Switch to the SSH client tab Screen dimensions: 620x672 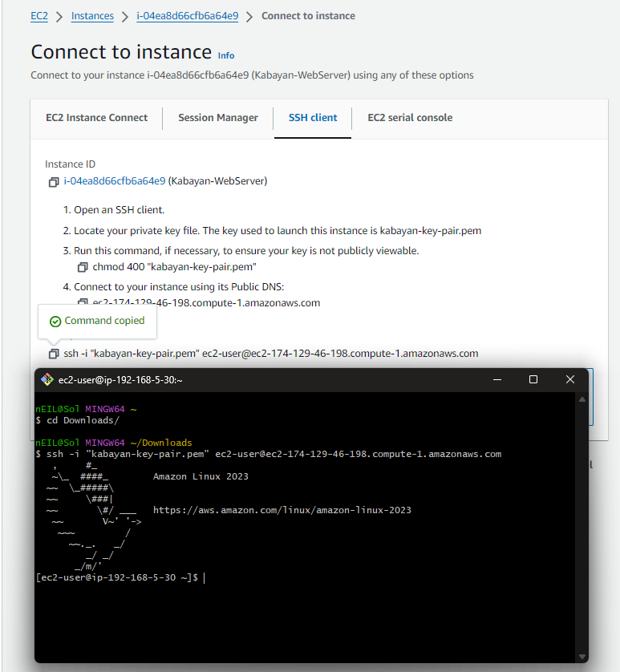coord(312,117)
